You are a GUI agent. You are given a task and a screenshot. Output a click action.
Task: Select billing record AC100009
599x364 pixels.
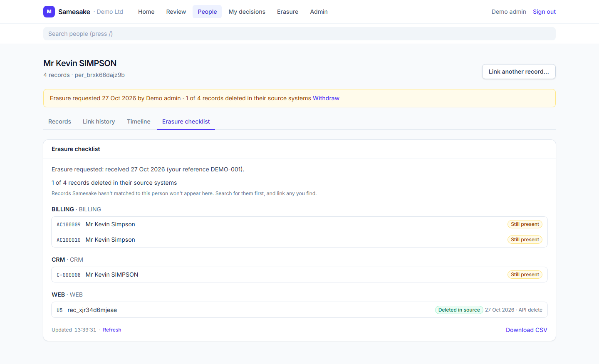(299, 224)
